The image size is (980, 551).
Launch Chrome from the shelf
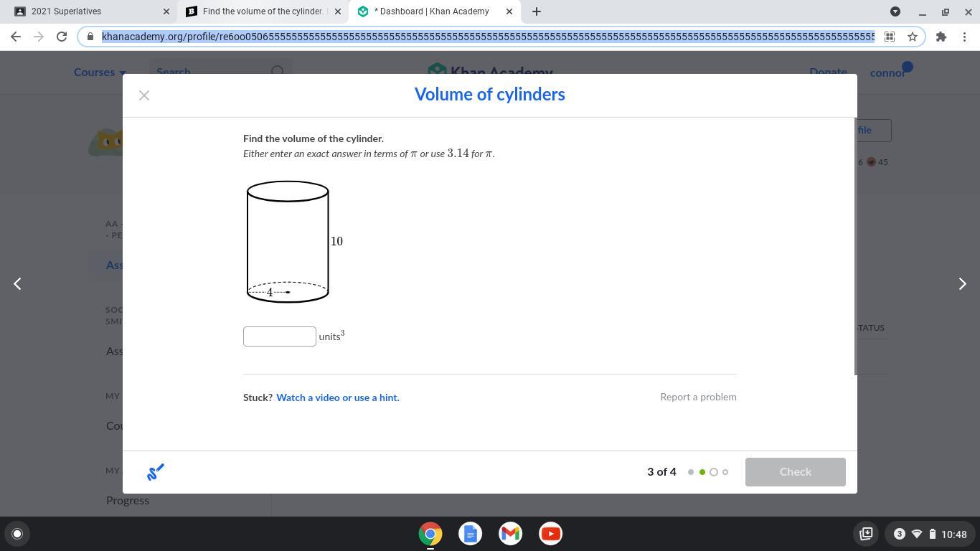click(x=430, y=534)
